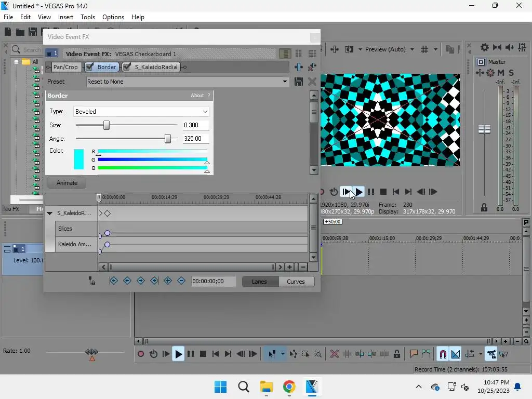Screen dimensions: 532x399
Task: Toggle Lock Envelopes to Events button
Action: (x=491, y=354)
